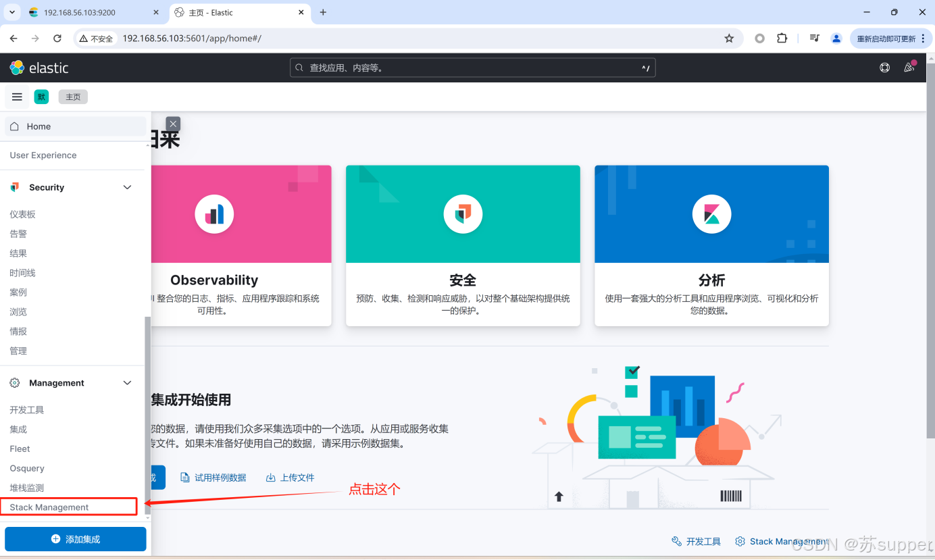Open Osquery under Management
The width and height of the screenshot is (935, 560).
click(x=27, y=469)
